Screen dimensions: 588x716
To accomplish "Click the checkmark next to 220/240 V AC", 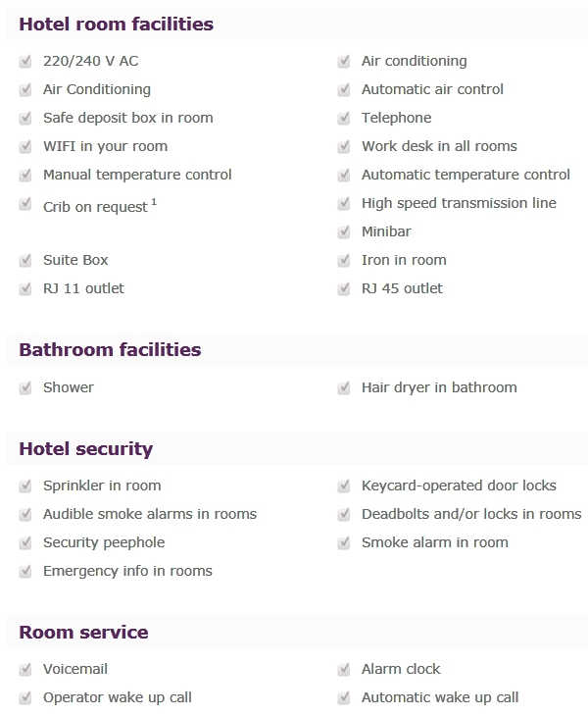I will pyautogui.click(x=25, y=61).
